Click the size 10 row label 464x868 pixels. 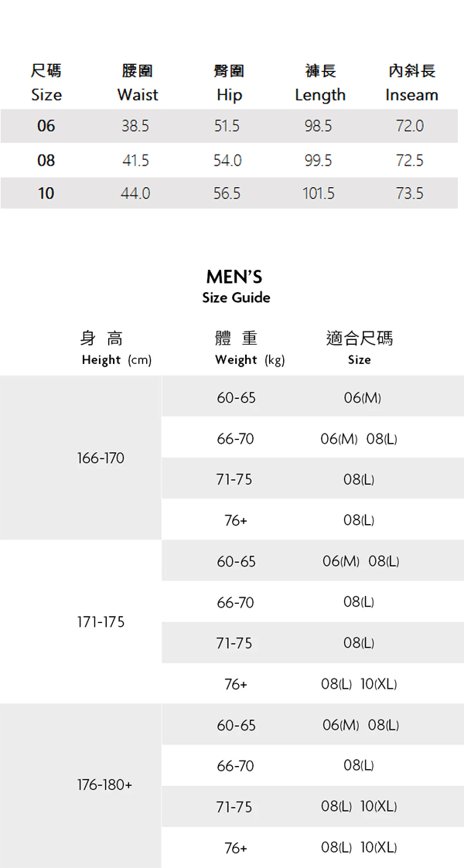coord(46,193)
